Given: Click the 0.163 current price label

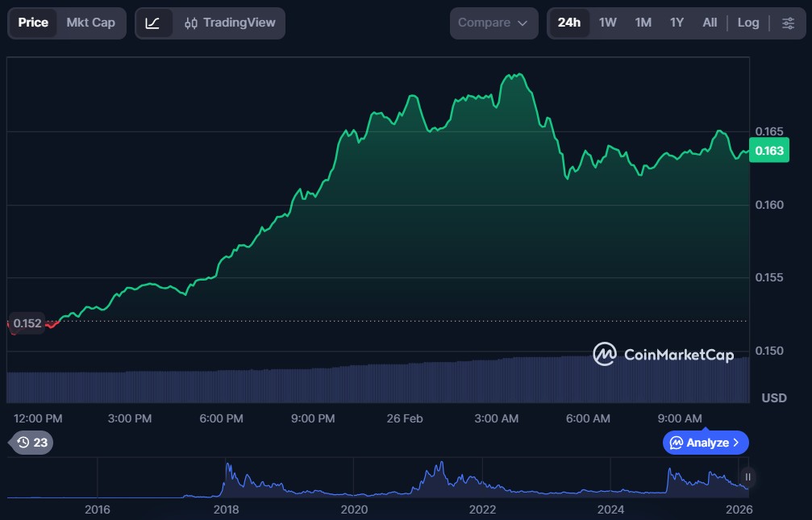Looking at the screenshot, I should (768, 151).
